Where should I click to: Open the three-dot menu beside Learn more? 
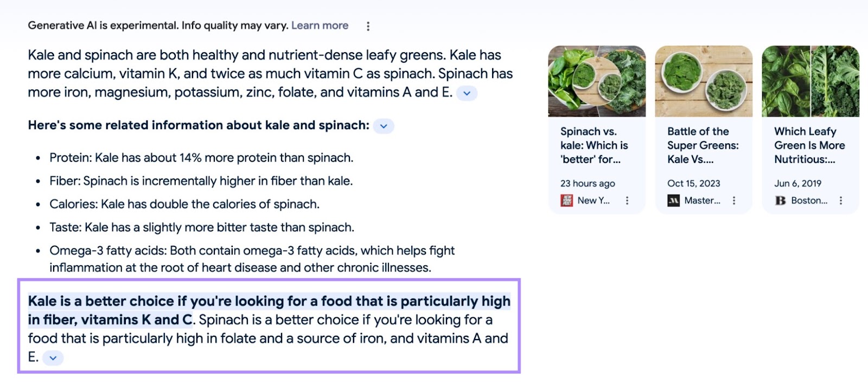(x=368, y=25)
